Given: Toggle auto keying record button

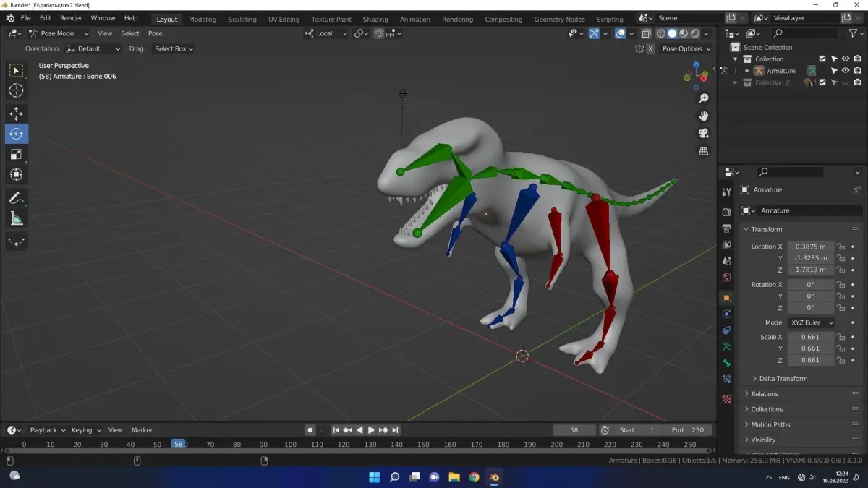Looking at the screenshot, I should click(310, 430).
